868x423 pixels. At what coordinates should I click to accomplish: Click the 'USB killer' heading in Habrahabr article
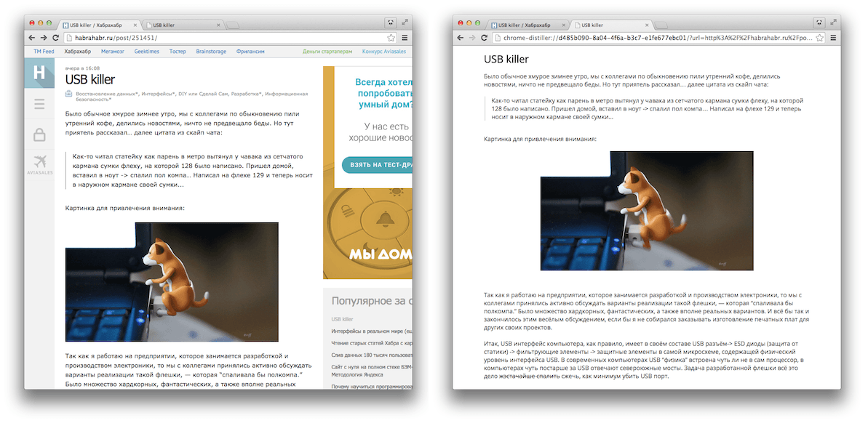point(90,80)
